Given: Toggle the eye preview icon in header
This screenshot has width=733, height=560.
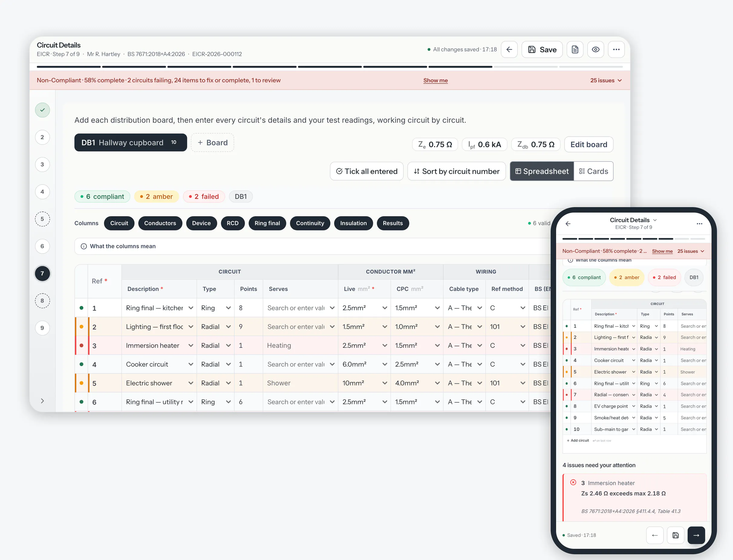Looking at the screenshot, I should (595, 50).
